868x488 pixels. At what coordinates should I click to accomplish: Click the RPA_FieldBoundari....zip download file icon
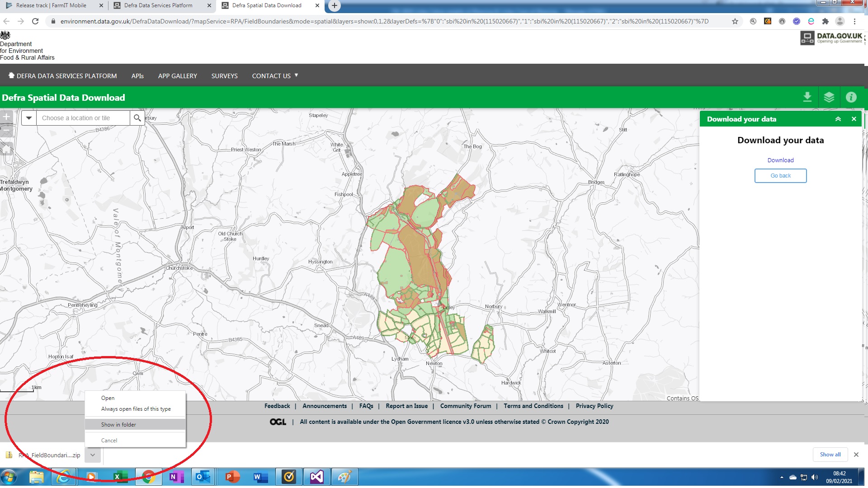[x=7, y=455]
